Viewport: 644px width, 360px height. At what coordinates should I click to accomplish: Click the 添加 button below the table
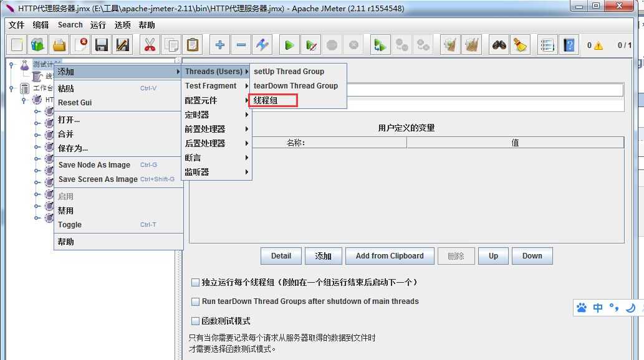click(323, 256)
